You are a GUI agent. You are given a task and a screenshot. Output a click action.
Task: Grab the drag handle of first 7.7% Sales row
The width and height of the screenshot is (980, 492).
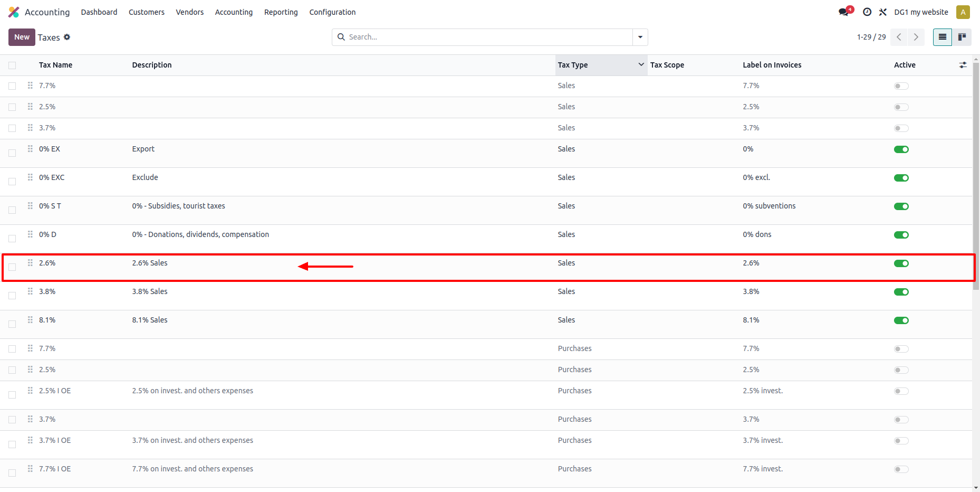click(x=30, y=86)
